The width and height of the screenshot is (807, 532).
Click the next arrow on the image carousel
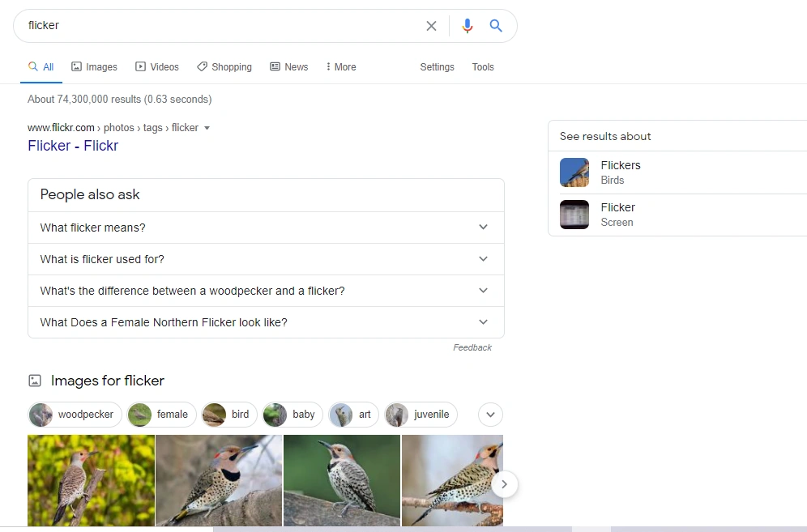pyautogui.click(x=504, y=483)
